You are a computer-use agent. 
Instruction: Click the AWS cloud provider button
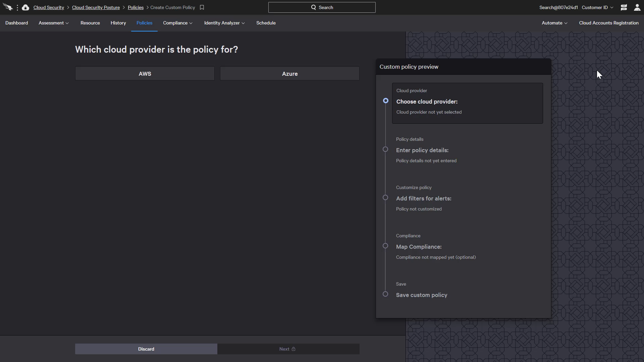[x=145, y=73]
